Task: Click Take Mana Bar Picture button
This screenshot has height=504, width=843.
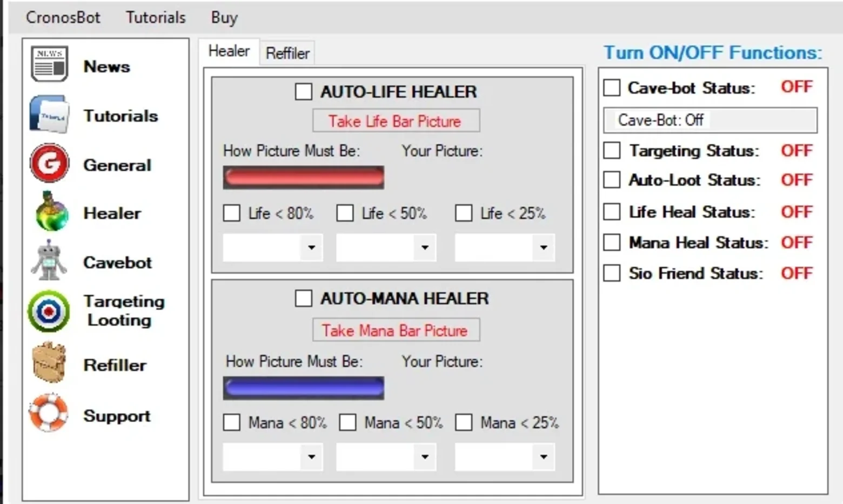Action: [x=396, y=330]
